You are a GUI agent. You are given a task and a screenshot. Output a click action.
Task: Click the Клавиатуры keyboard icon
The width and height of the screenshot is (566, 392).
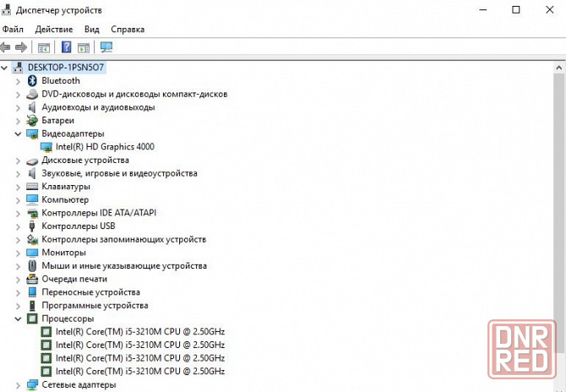(x=32, y=187)
